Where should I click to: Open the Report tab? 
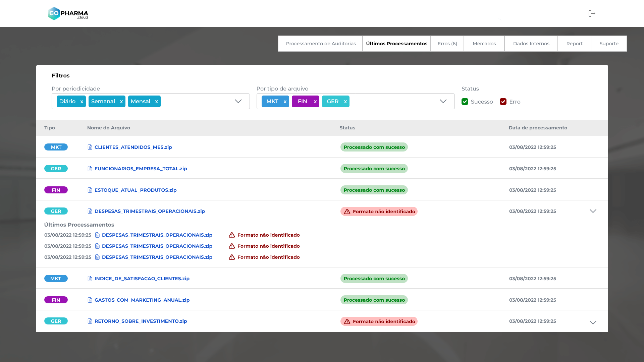[575, 44]
